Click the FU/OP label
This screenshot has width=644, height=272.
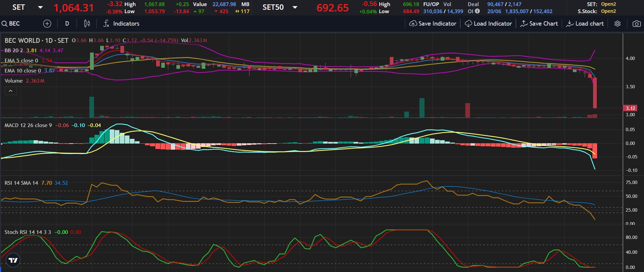[x=431, y=4]
